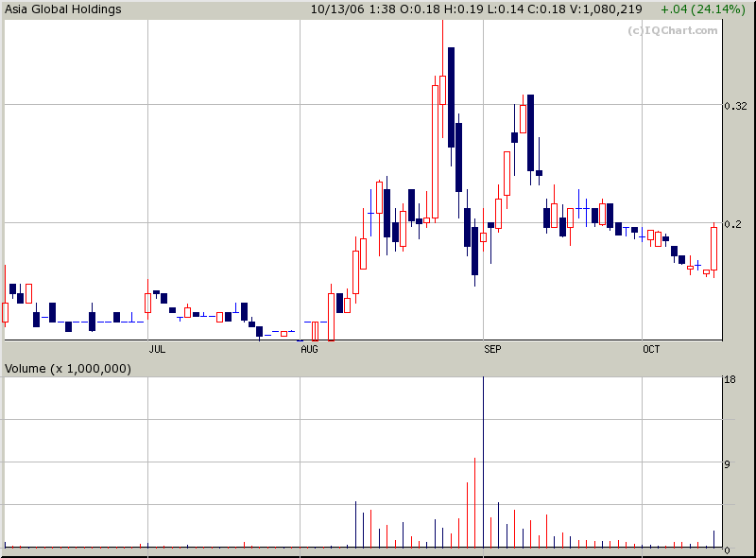Click the 0.2 price axis label

(733, 224)
